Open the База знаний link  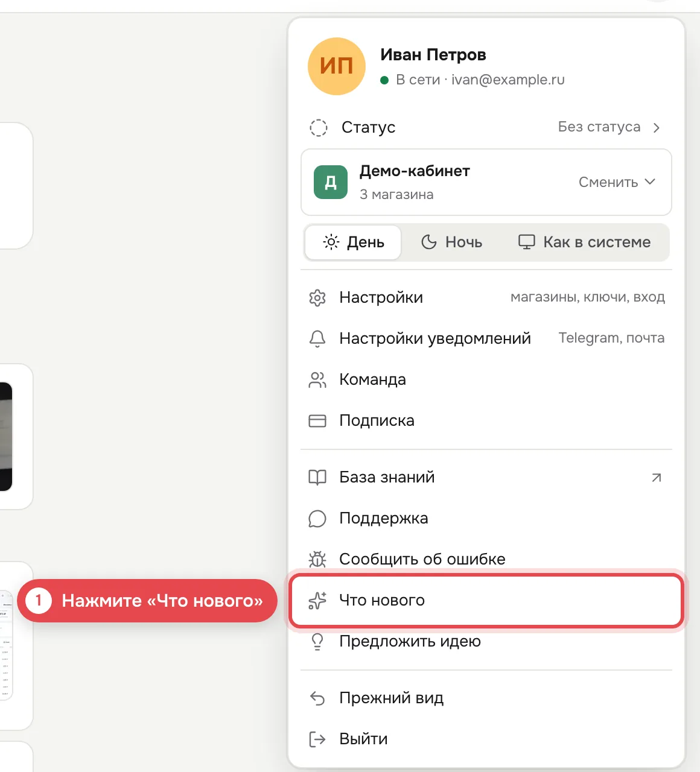(x=486, y=477)
